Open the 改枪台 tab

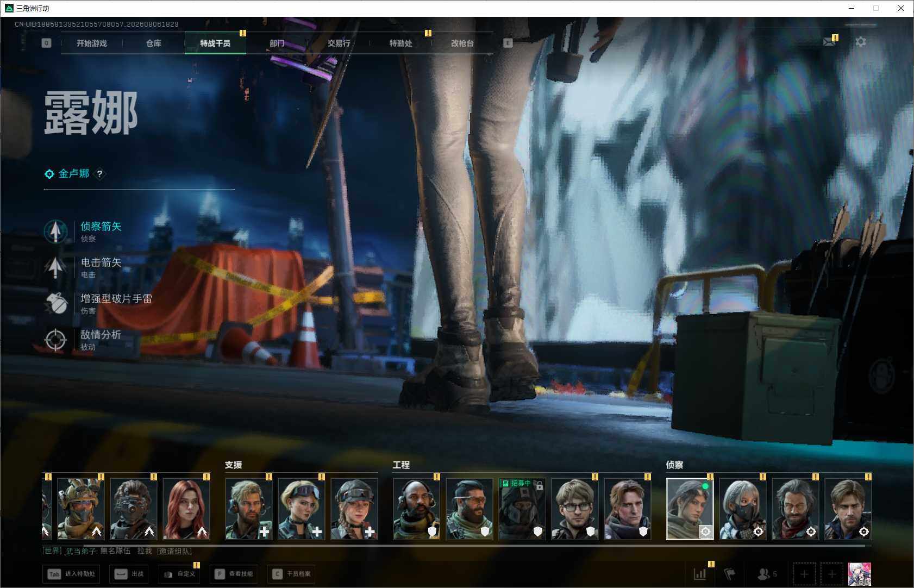462,43
